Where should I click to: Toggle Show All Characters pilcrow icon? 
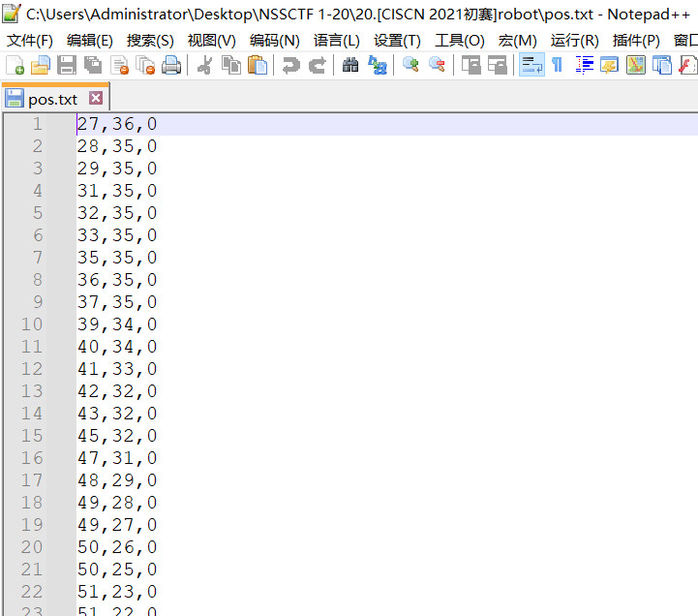[557, 66]
